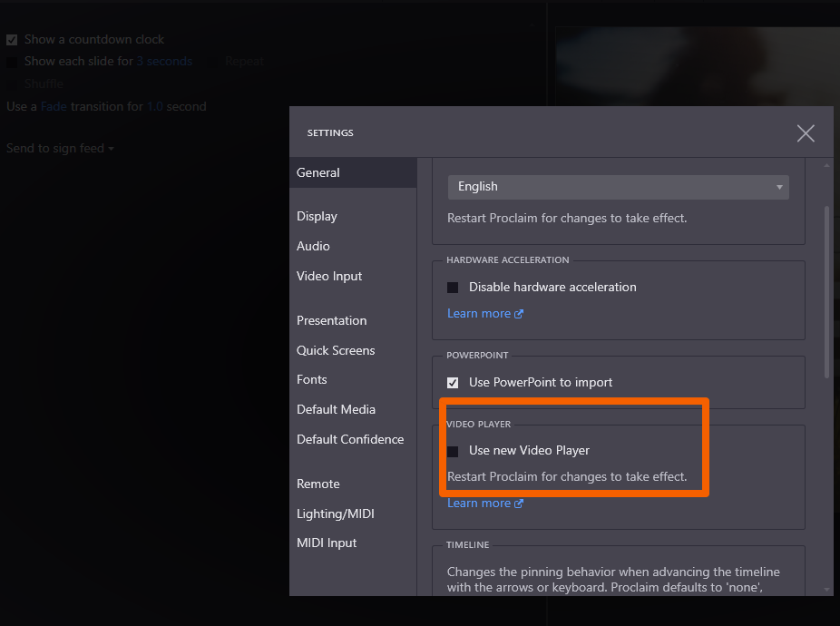The height and width of the screenshot is (626, 840).
Task: Toggle Show a countdown clock checkbox
Action: 12,40
